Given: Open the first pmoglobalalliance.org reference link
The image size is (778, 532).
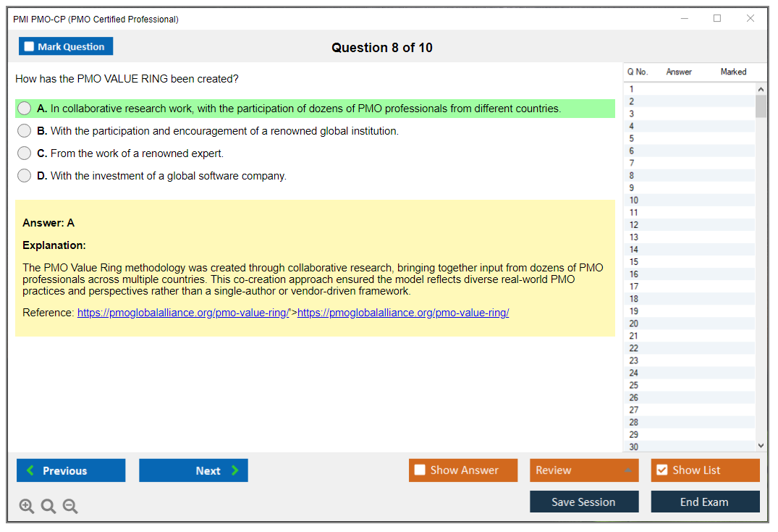Looking at the screenshot, I should [182, 313].
